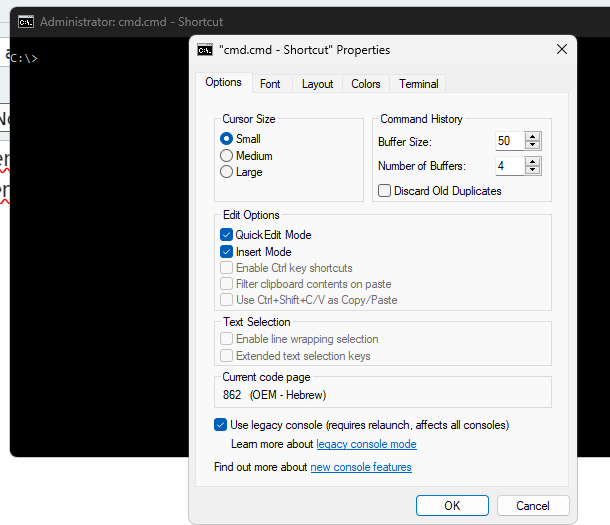The width and height of the screenshot is (610, 525).
Task: Select the Large cursor size option
Action: [x=227, y=172]
